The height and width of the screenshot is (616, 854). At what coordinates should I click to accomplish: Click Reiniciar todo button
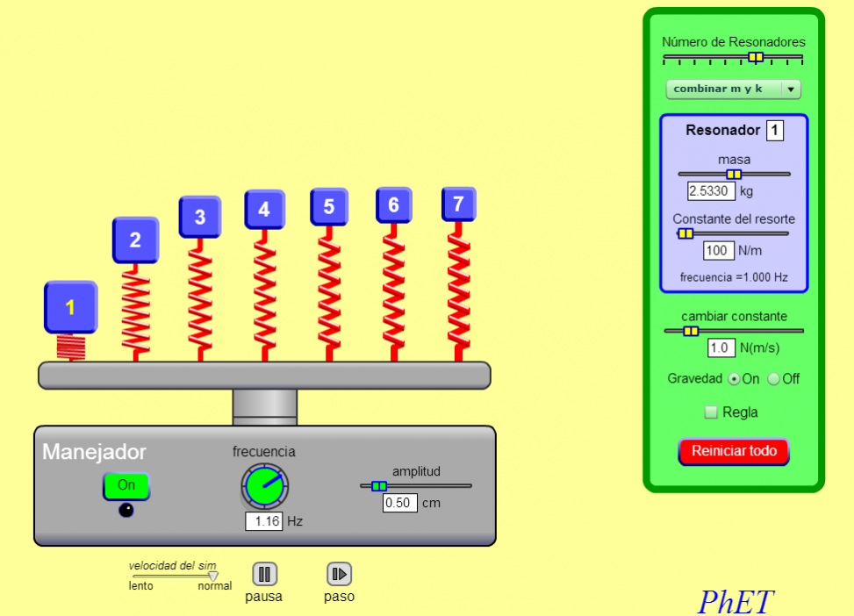pos(734,451)
